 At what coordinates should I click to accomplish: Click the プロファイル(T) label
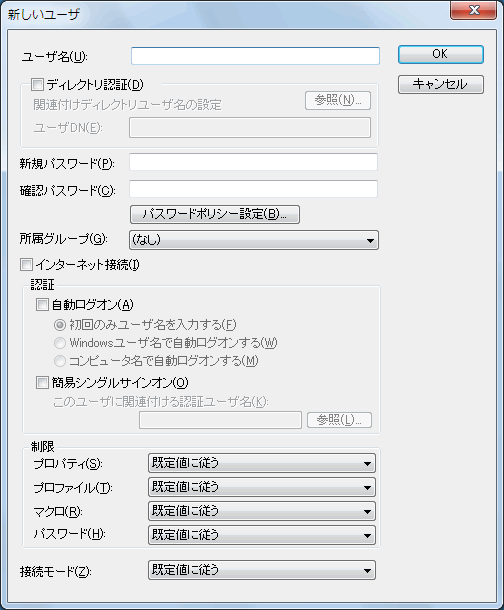click(x=73, y=488)
